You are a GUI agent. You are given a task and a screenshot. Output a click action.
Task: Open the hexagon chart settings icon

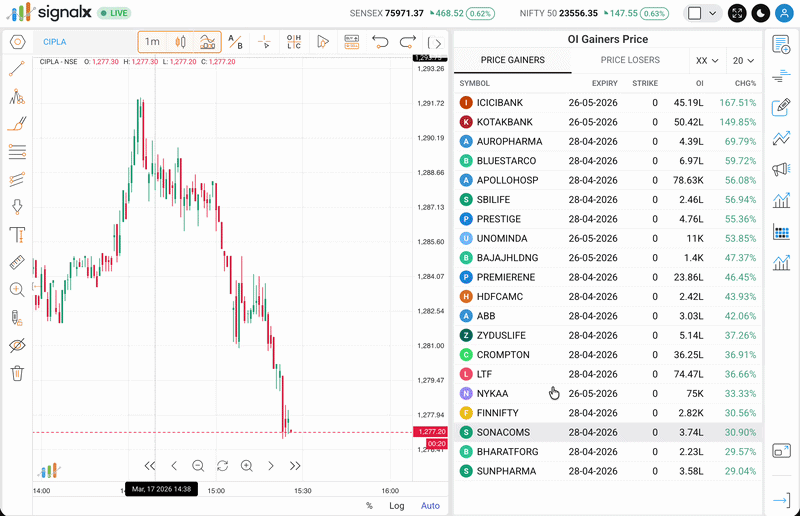click(17, 42)
